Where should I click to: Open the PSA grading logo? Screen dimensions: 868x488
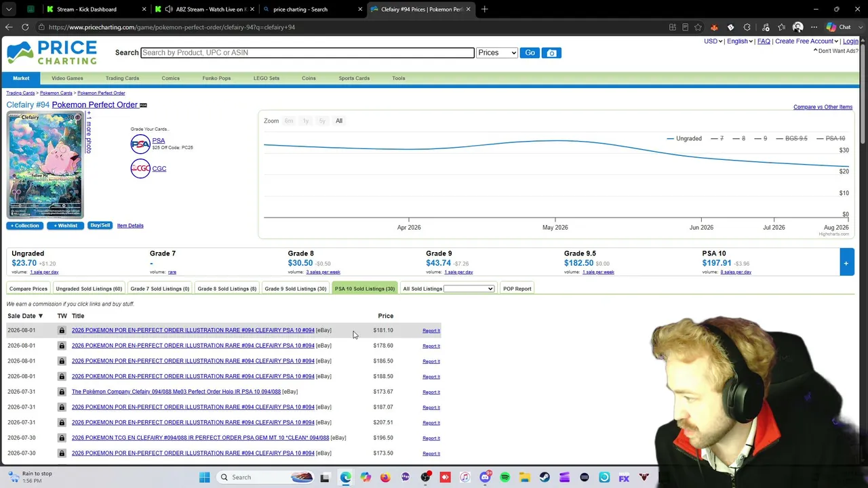click(140, 144)
